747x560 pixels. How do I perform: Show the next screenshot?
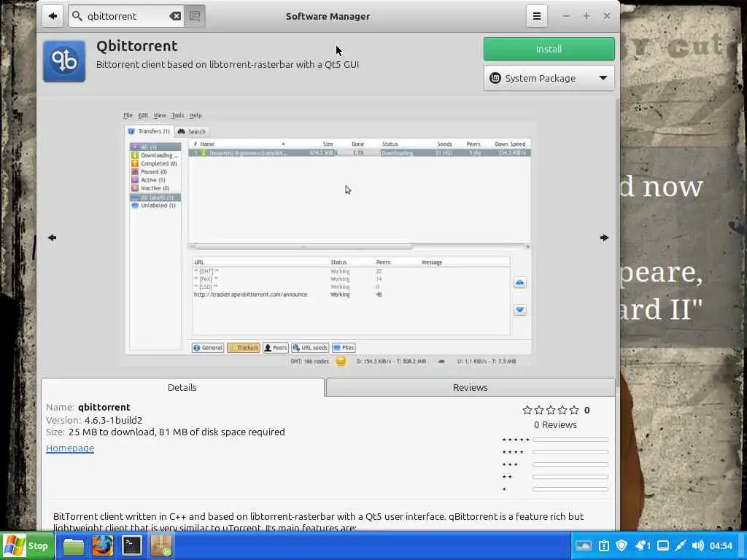coord(604,238)
